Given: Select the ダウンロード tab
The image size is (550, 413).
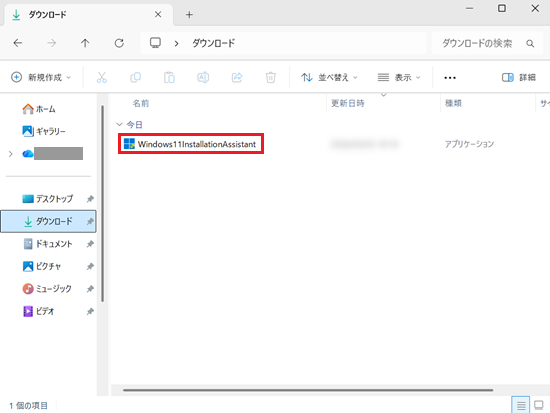Looking at the screenshot, I should click(88, 15).
